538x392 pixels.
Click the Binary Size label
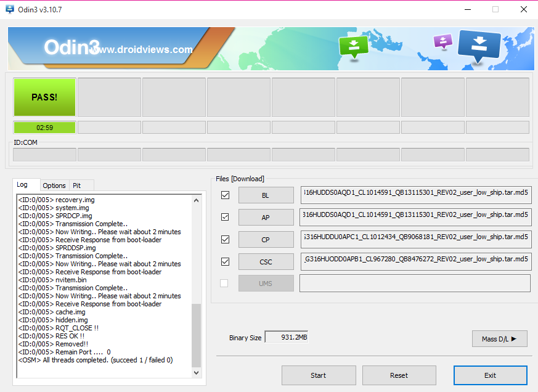tap(245, 338)
